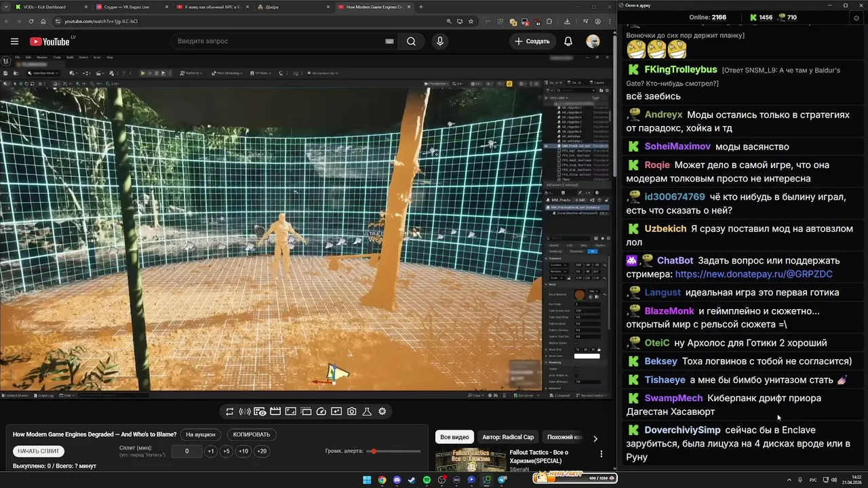Image resolution: width=868 pixels, height=488 pixels.
Task: Open the Fallout Tactics video thumbnail
Action: [471, 460]
